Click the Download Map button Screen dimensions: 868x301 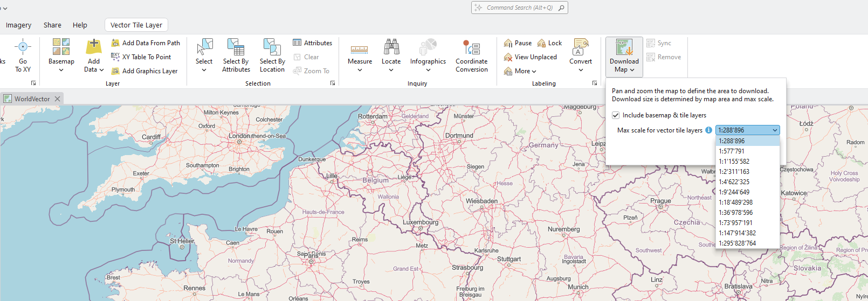coord(624,56)
